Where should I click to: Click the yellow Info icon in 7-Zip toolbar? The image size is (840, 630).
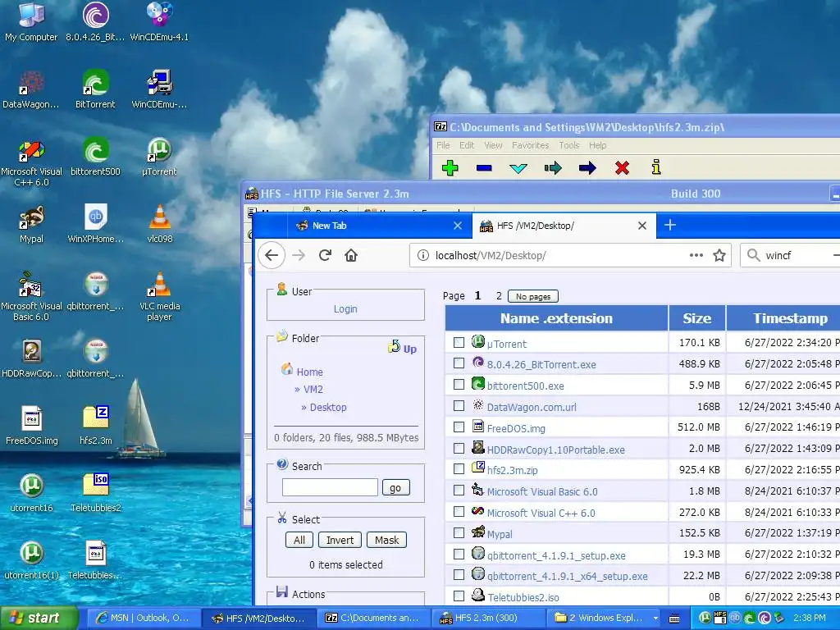tap(656, 167)
